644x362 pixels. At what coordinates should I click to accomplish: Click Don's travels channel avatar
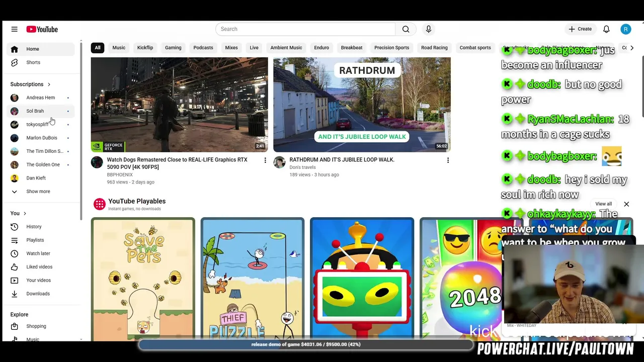[x=279, y=162]
